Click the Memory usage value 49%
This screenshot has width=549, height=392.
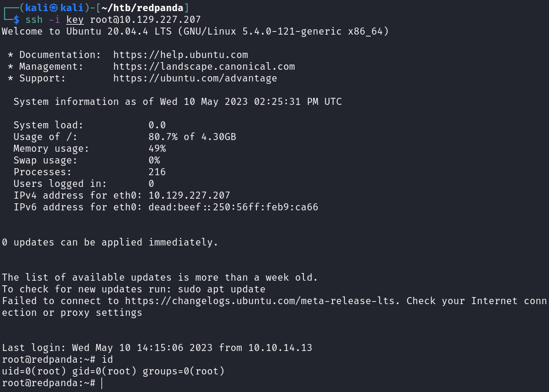[x=157, y=149]
